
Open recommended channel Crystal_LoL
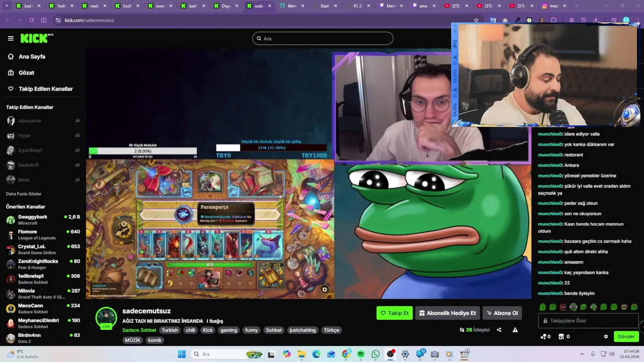[x=43, y=249]
